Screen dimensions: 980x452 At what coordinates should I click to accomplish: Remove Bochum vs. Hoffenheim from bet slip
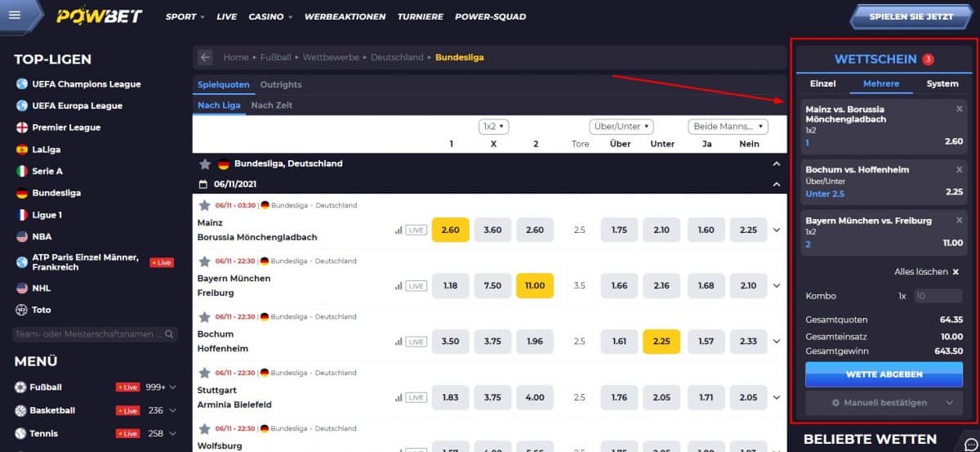(960, 169)
